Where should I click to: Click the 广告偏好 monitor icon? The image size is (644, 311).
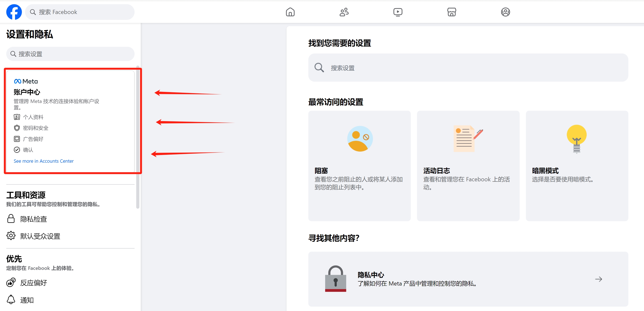click(17, 139)
